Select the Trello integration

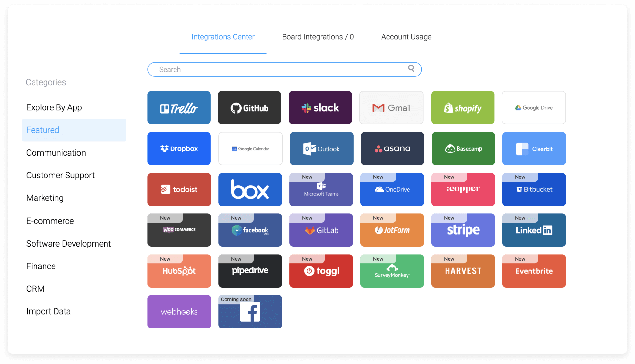click(x=180, y=108)
